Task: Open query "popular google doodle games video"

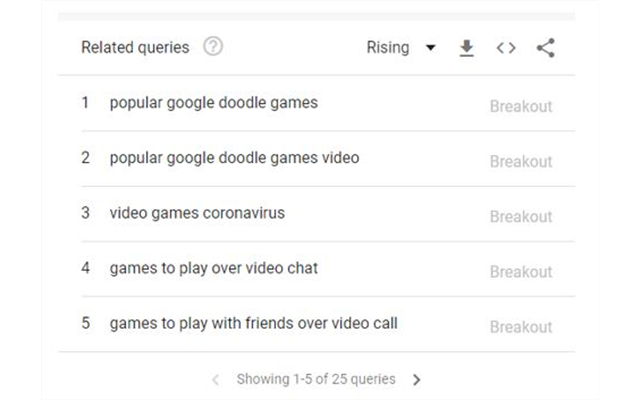Action: tap(234, 158)
